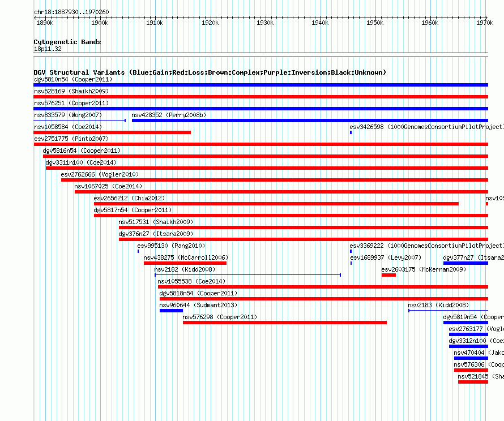Open esv2603175 (McKernan2009) variant
This screenshot has height=421, width=504.
pyautogui.click(x=424, y=269)
